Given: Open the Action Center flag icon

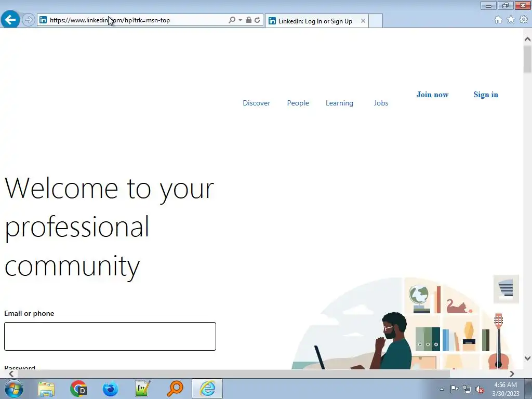Looking at the screenshot, I should [454, 389].
